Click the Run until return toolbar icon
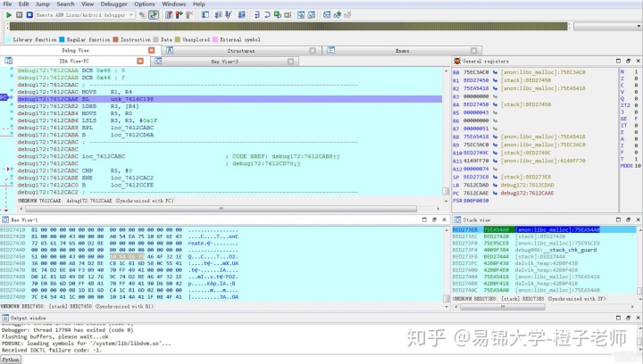The image size is (643, 364). coord(229,15)
